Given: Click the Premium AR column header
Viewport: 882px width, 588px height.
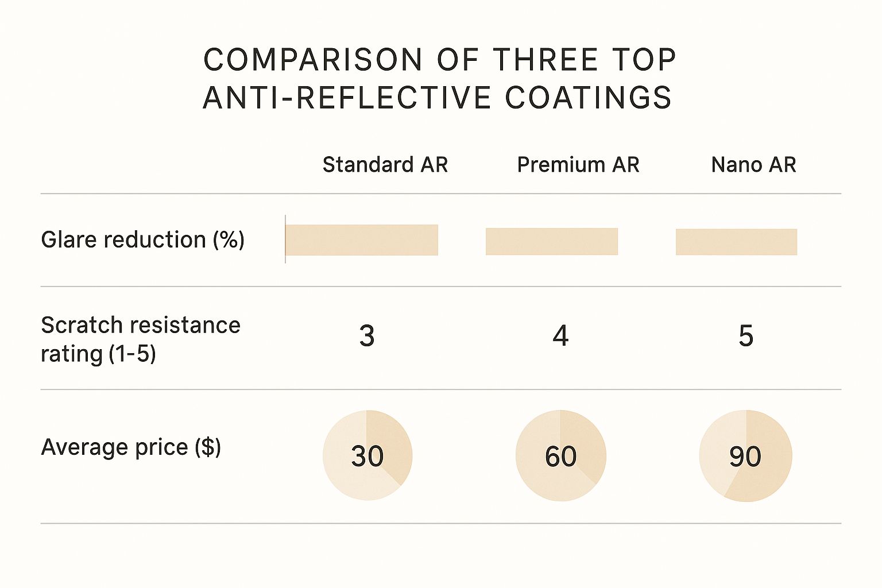Looking at the screenshot, I should coord(578,165).
